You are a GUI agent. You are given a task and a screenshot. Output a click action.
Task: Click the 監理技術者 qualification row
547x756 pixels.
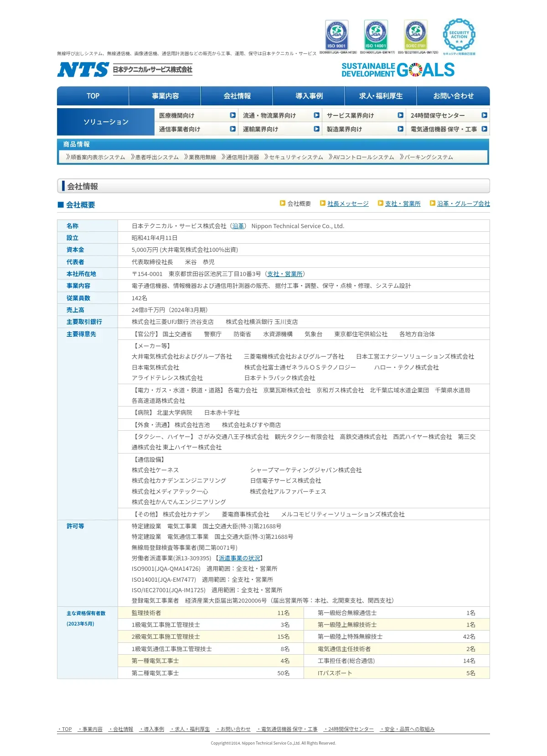211,613
